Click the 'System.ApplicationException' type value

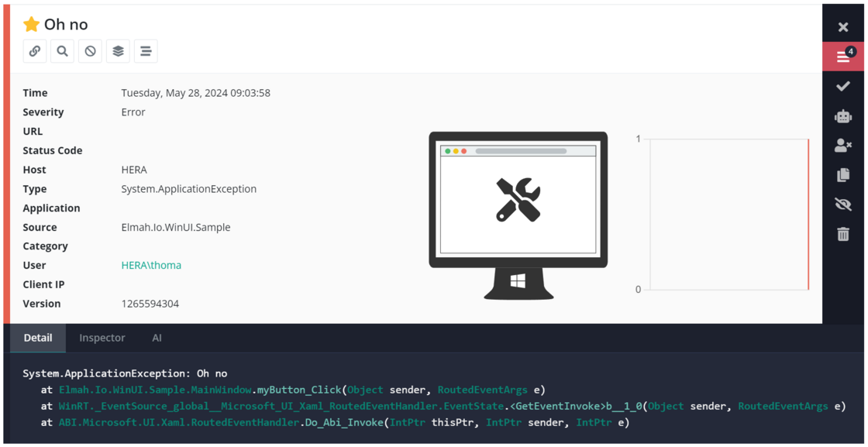[189, 189]
